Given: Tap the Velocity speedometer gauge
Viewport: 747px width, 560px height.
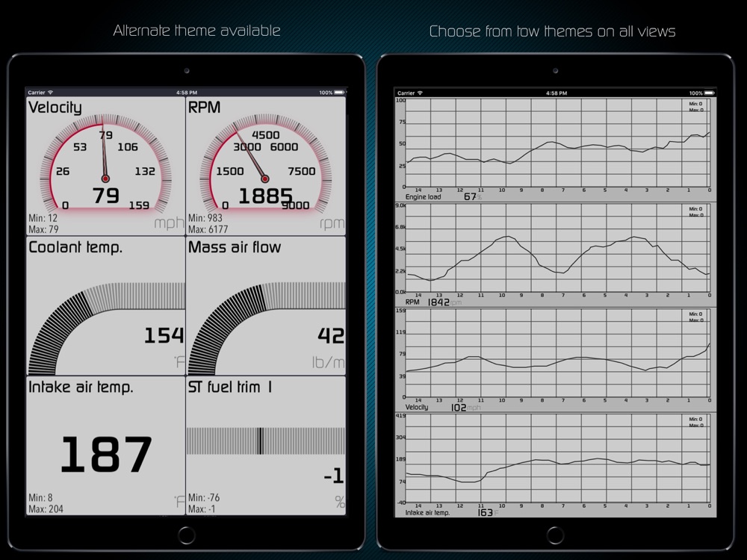Looking at the screenshot, I should click(106, 164).
